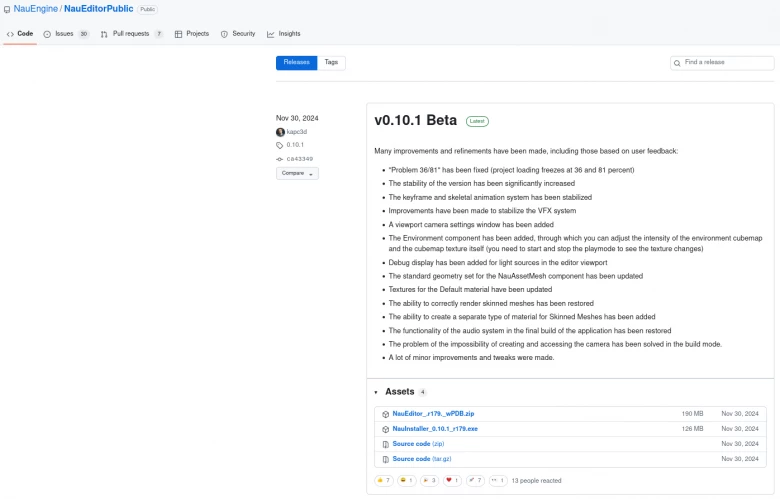Open the Insights tab
This screenshot has height=499, width=780.
pos(284,34)
